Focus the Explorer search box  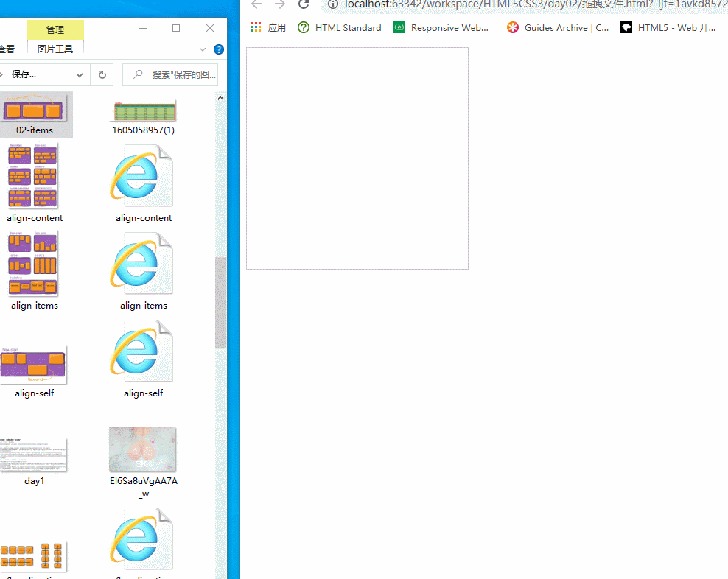(170, 74)
